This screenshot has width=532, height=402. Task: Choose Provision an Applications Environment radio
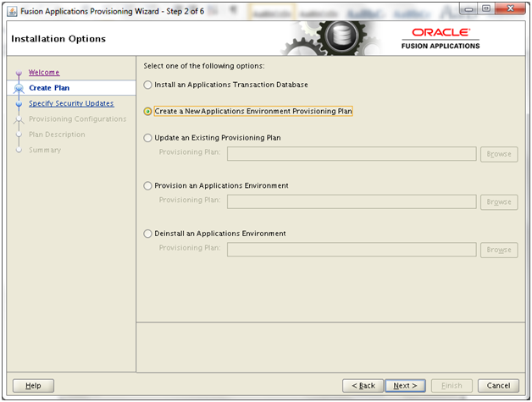click(147, 185)
